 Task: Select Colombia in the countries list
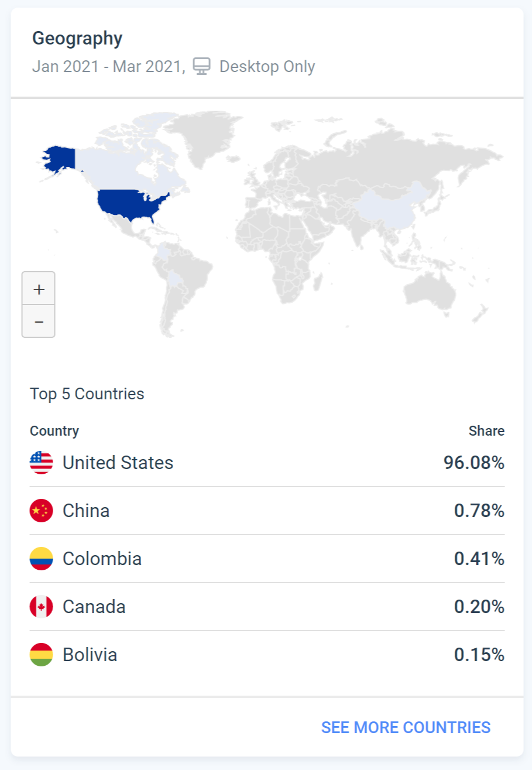pos(102,559)
